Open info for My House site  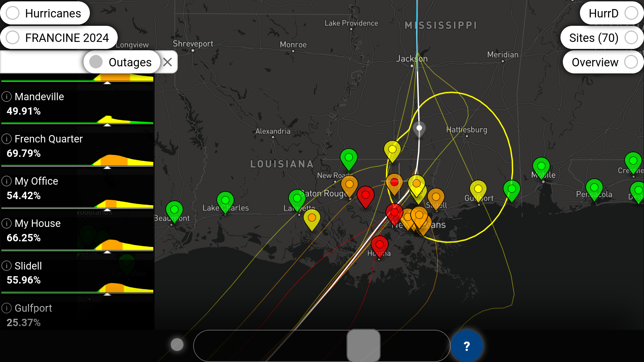(x=6, y=223)
